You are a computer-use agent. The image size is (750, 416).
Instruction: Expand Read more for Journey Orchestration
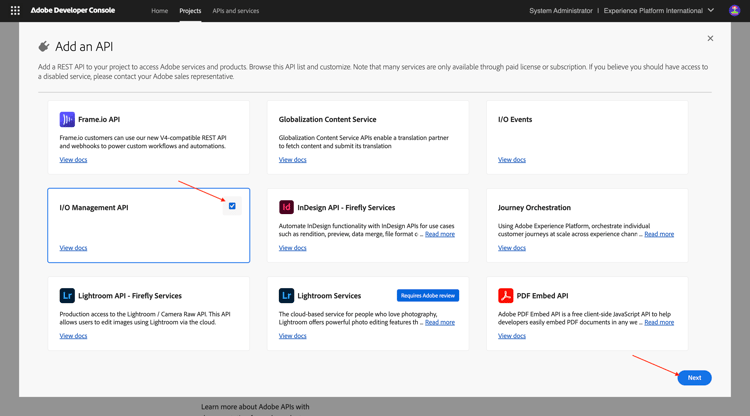point(659,234)
